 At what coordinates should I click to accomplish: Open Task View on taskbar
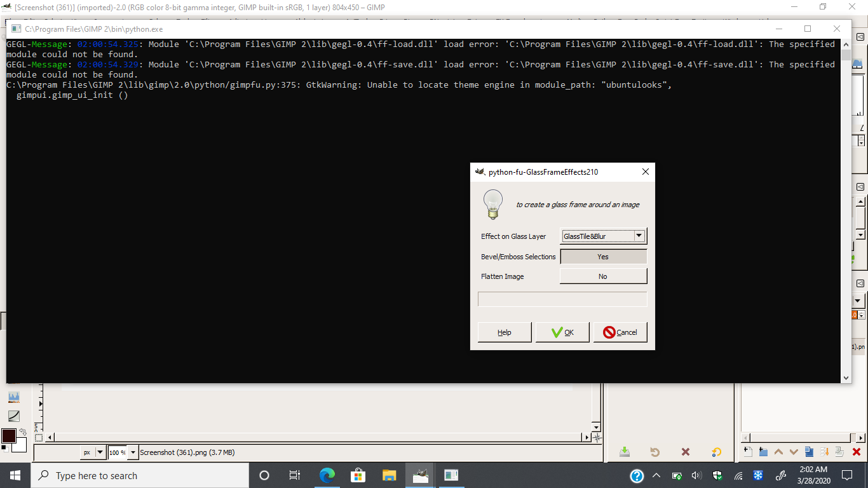tap(295, 475)
